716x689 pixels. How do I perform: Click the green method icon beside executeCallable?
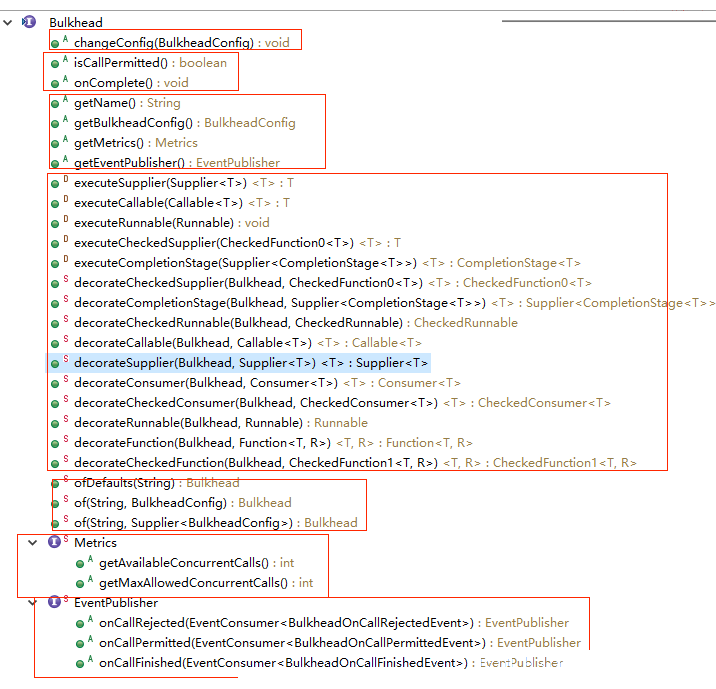point(55,204)
